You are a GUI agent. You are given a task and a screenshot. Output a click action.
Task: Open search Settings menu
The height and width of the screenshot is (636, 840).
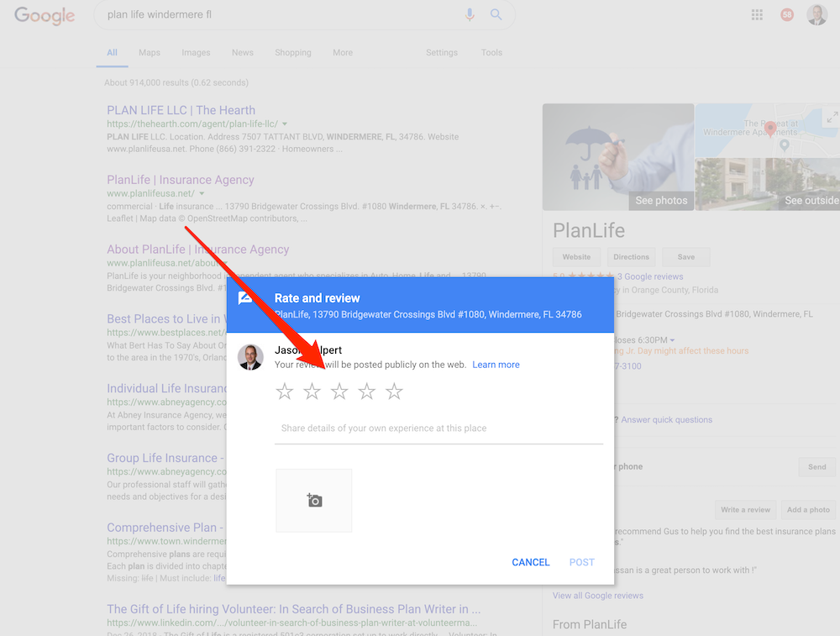pos(442,52)
